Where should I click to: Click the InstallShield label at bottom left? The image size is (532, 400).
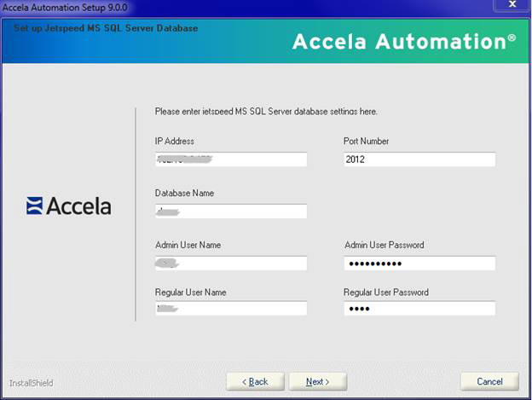[x=32, y=383]
